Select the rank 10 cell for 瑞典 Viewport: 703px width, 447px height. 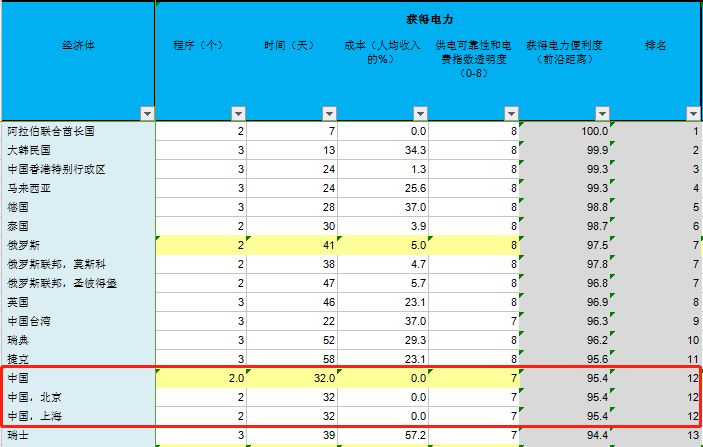pos(656,340)
